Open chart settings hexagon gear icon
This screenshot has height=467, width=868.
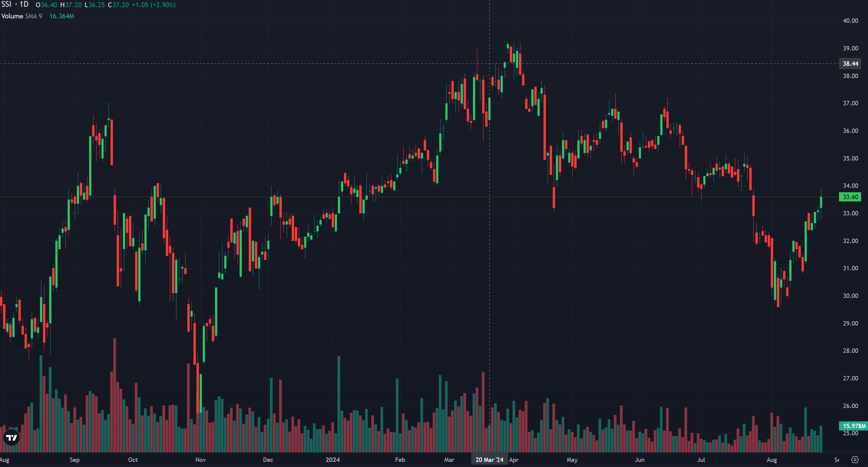point(855,460)
